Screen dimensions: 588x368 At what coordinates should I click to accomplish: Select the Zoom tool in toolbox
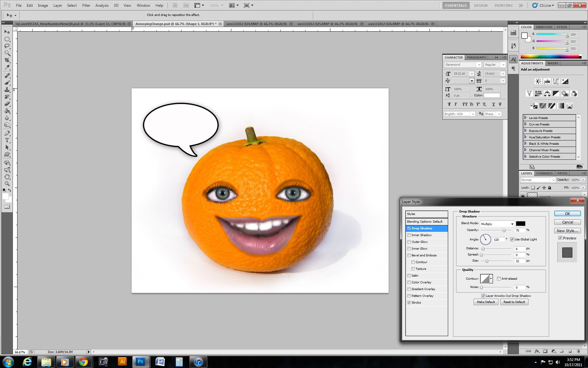click(x=7, y=184)
